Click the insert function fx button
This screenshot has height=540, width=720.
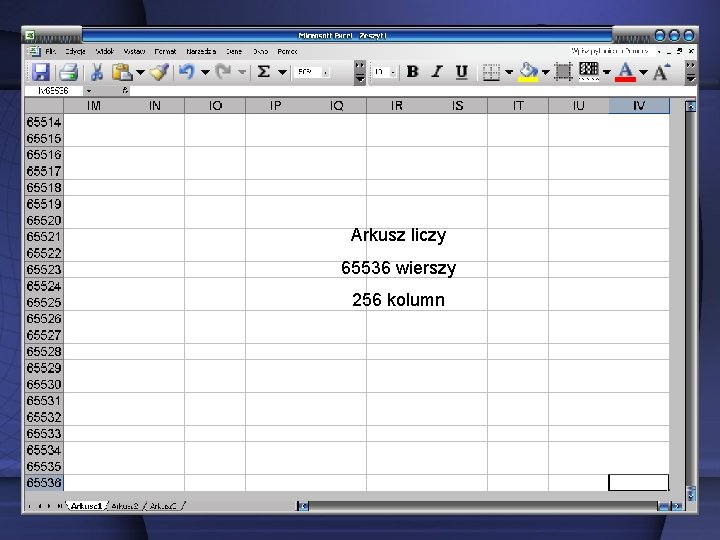[125, 90]
